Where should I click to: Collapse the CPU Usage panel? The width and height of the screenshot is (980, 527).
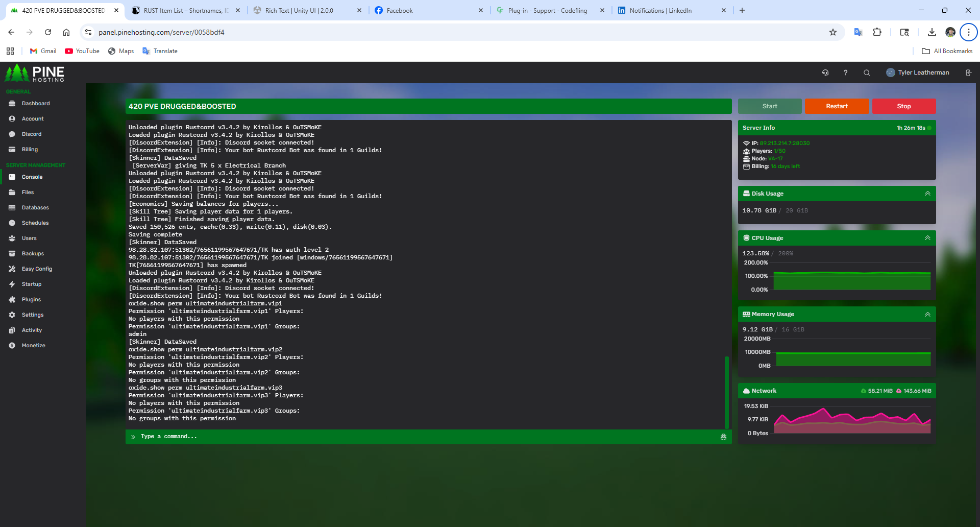927,238
